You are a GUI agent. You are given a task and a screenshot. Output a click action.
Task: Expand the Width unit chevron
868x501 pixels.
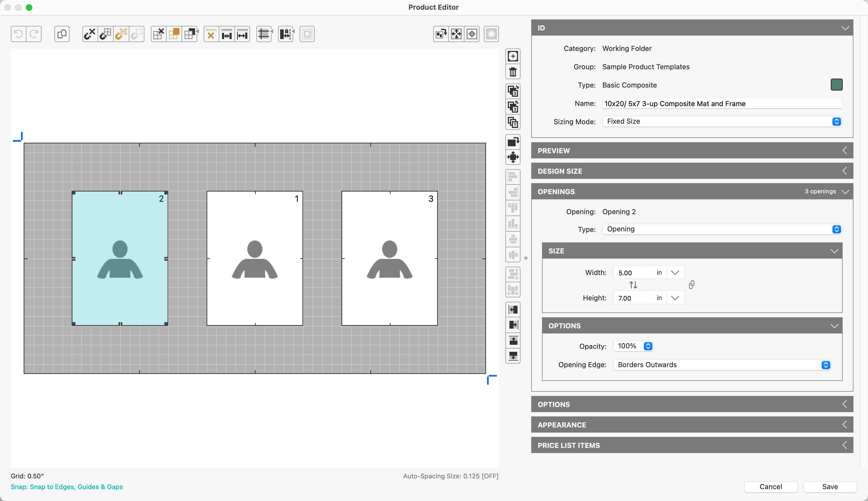pyautogui.click(x=675, y=273)
